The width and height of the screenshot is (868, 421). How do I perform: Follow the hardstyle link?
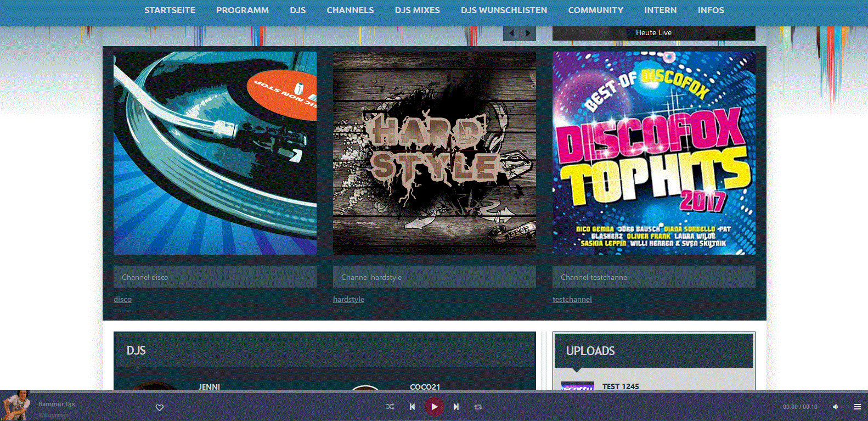click(x=348, y=299)
